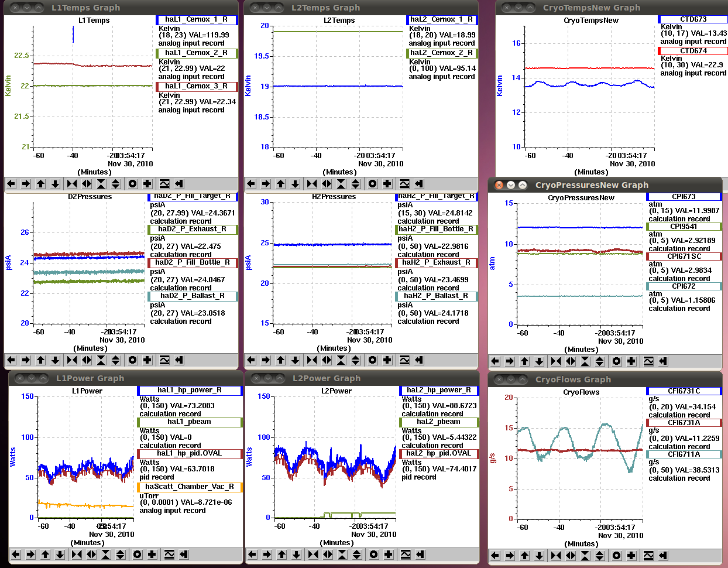Viewport: 728px width, 568px height.
Task: Select haL2_Cernox_2_R curve legend label
Action: pyautogui.click(x=442, y=53)
